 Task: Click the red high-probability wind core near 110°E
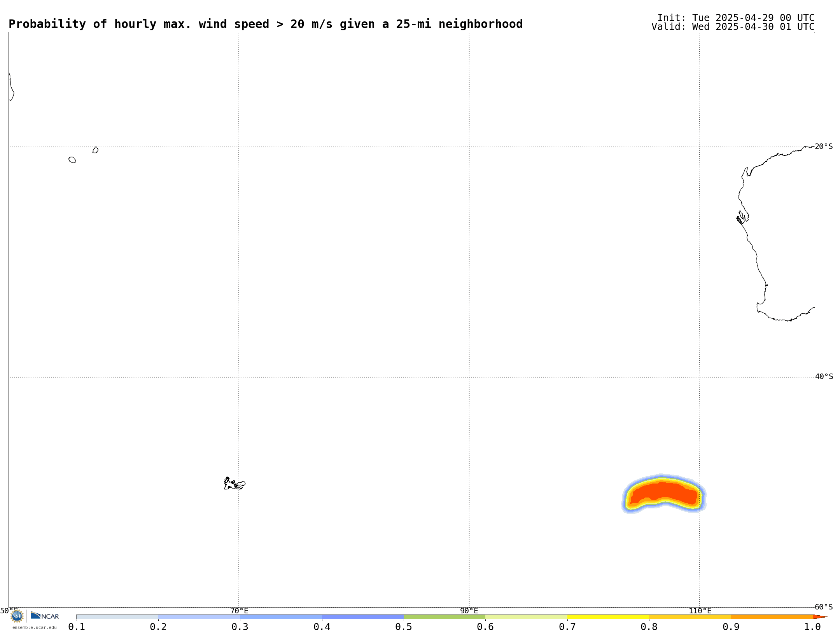pyautogui.click(x=663, y=492)
